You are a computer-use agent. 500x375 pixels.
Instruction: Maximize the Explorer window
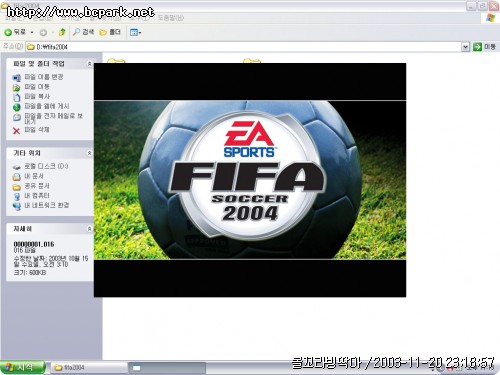point(482,6)
